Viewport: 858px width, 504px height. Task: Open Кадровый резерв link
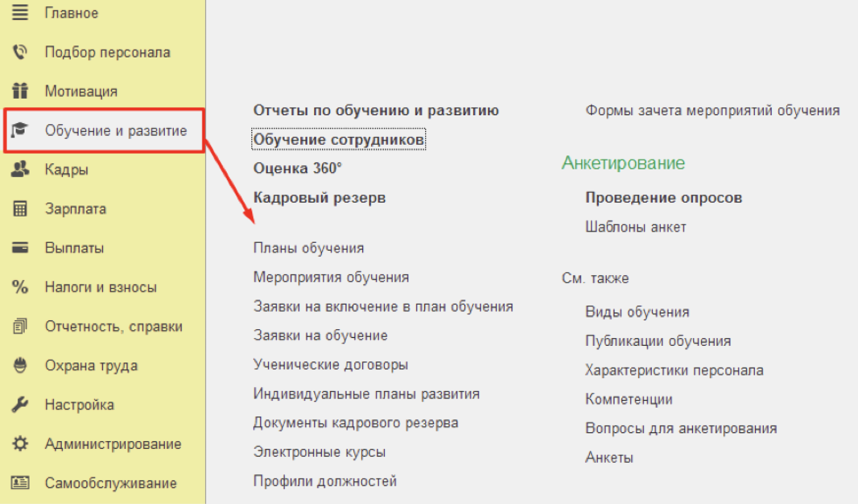(319, 198)
